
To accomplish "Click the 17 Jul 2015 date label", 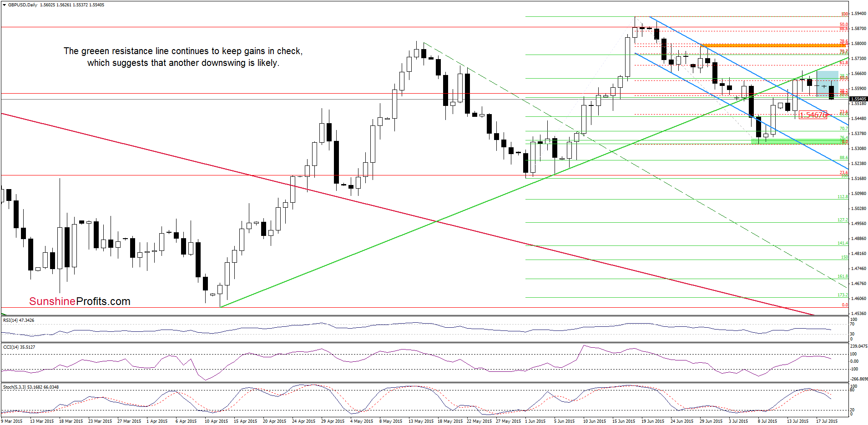I will click(x=827, y=421).
